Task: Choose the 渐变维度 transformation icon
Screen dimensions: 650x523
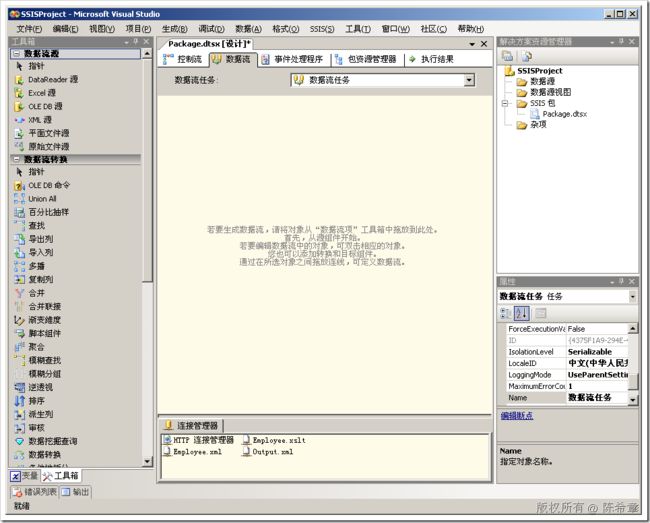Action: point(19,320)
